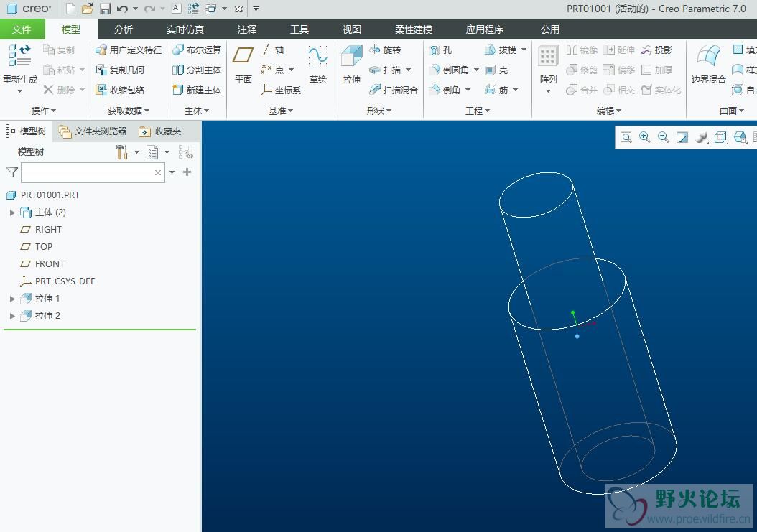Click the 拉伸 (Extrude) tool in the ribbon
This screenshot has width=757, height=532.
(x=351, y=65)
